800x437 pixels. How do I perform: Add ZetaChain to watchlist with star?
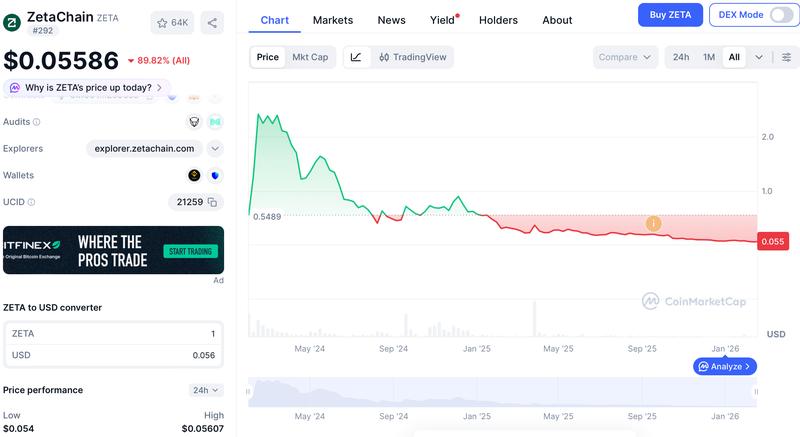click(x=172, y=23)
